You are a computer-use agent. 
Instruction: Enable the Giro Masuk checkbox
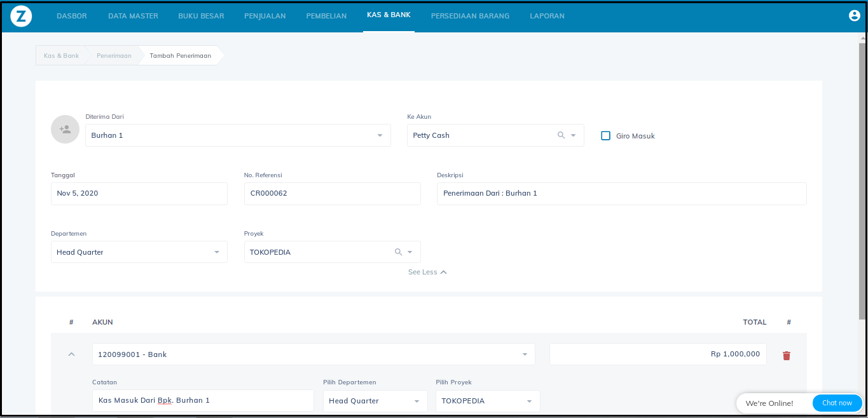tap(605, 135)
